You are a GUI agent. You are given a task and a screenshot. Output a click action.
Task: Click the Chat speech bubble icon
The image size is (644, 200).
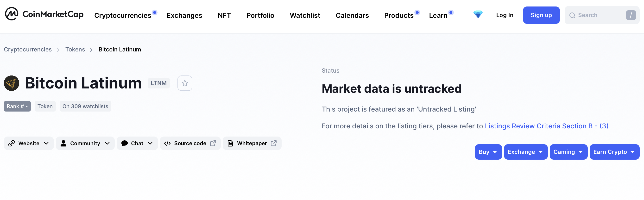click(x=125, y=143)
